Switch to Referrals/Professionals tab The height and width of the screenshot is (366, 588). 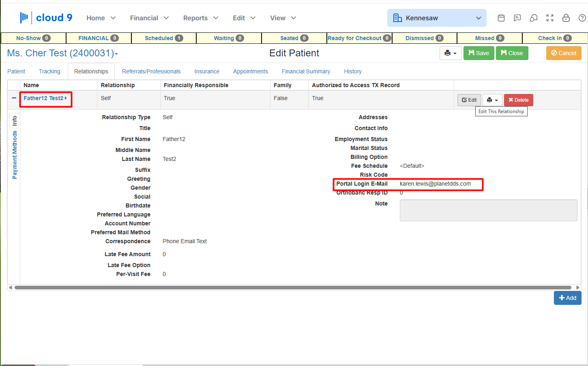pyautogui.click(x=151, y=71)
